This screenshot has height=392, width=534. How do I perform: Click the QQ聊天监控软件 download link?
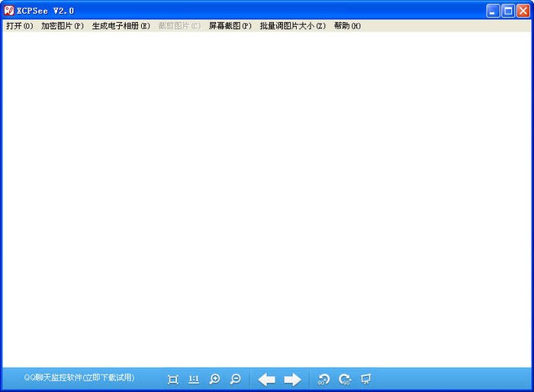[x=79, y=378]
